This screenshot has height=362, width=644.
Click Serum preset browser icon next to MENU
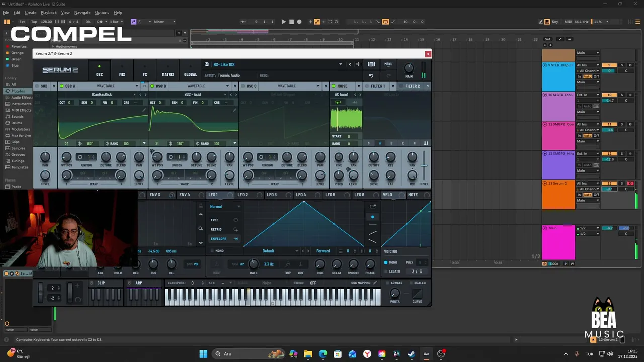tap(371, 64)
